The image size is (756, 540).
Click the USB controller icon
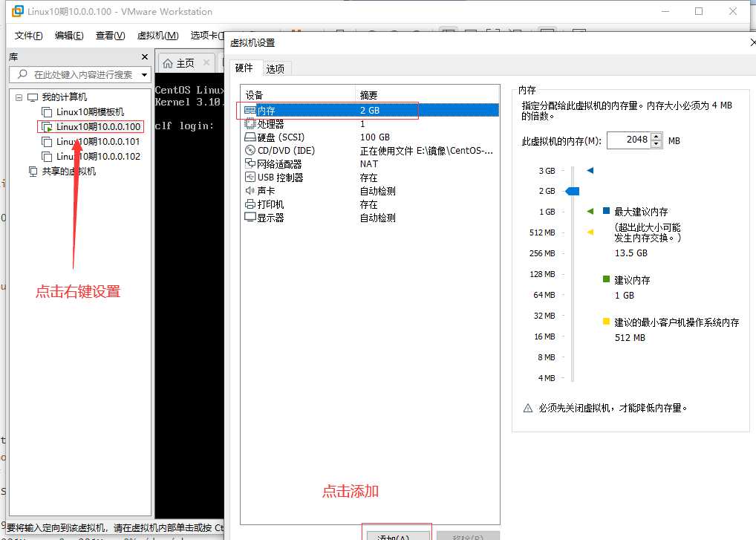point(250,178)
